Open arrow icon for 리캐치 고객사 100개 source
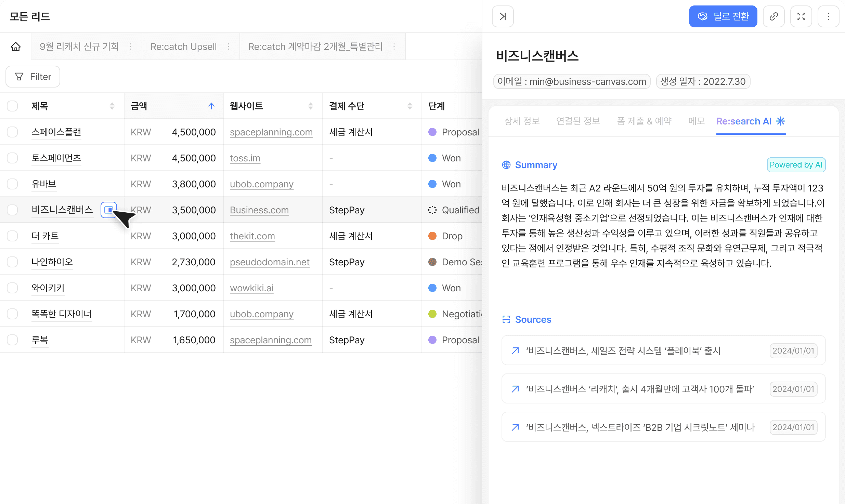Screen dimensions: 845x504 point(515,389)
